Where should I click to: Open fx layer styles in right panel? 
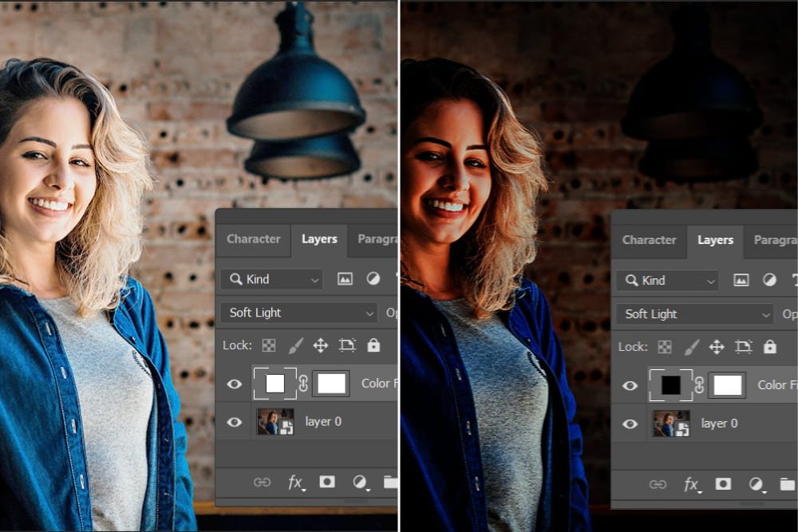pos(692,483)
